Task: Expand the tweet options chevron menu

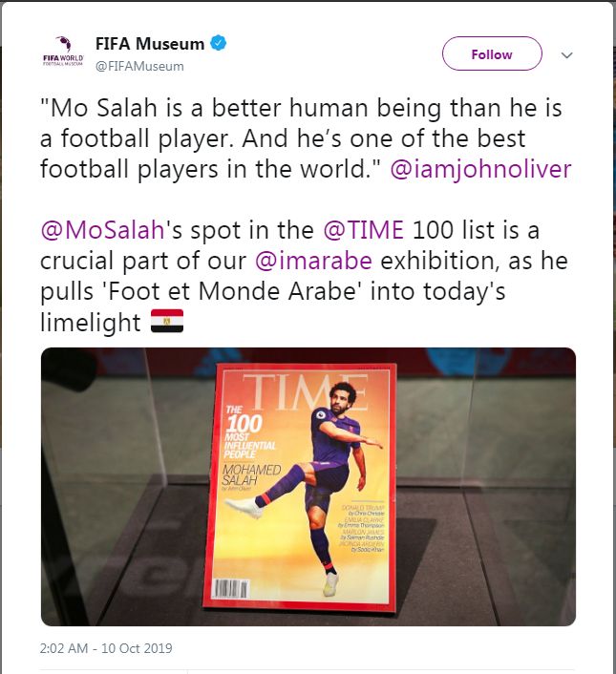Action: coord(566,54)
